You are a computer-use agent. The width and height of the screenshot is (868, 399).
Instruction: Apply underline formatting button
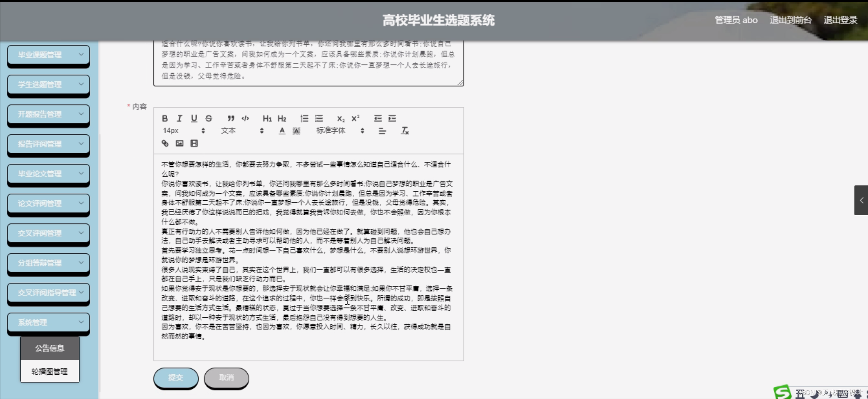pos(194,118)
